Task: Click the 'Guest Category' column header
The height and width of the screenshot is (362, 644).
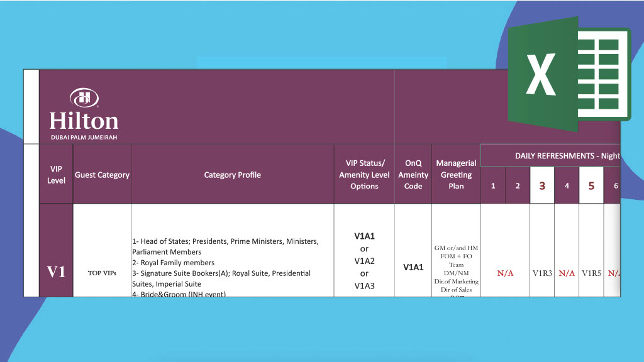Action: [x=102, y=175]
